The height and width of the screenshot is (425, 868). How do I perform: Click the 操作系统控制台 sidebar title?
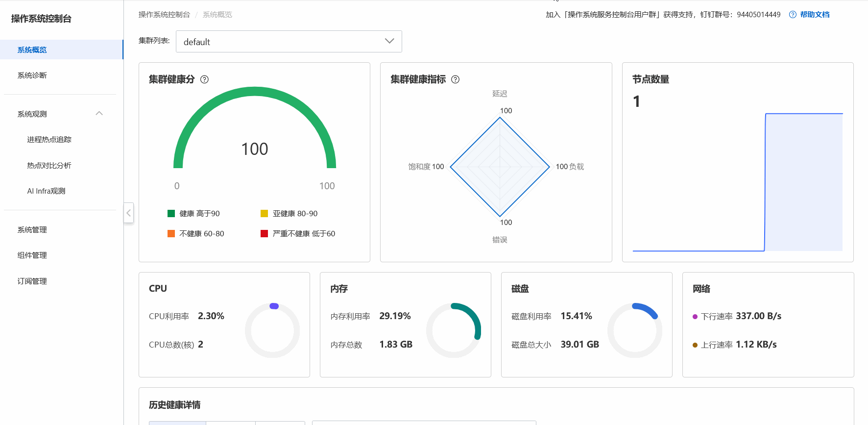41,19
